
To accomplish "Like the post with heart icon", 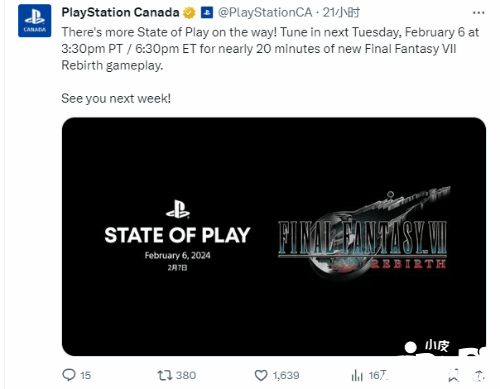I will coord(261,375).
